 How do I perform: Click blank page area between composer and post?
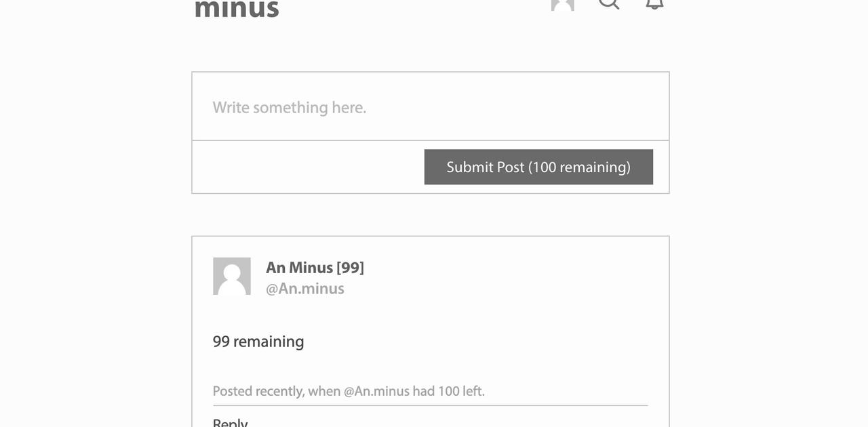[430, 215]
